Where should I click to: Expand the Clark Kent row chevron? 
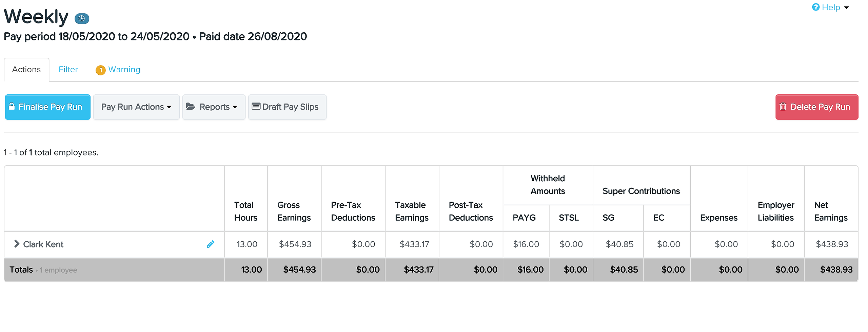16,244
